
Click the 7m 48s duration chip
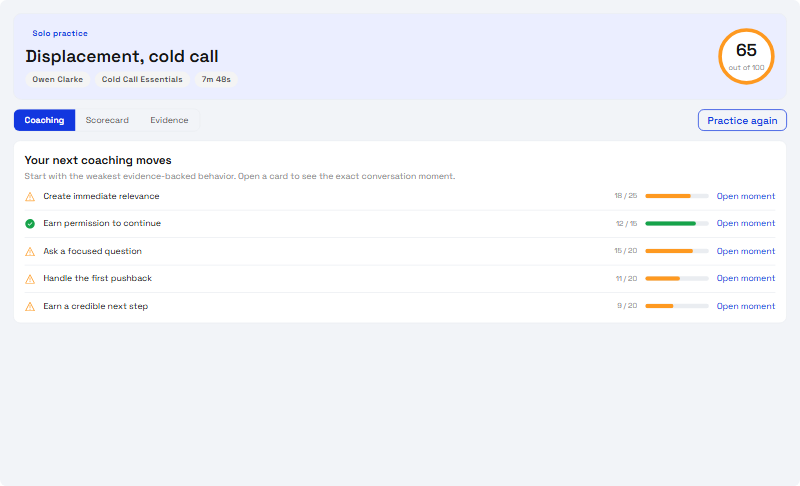(216, 80)
